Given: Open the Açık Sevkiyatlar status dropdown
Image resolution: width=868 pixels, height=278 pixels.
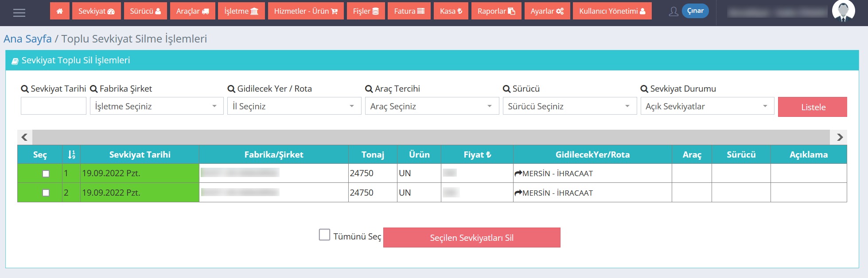Looking at the screenshot, I should (707, 106).
